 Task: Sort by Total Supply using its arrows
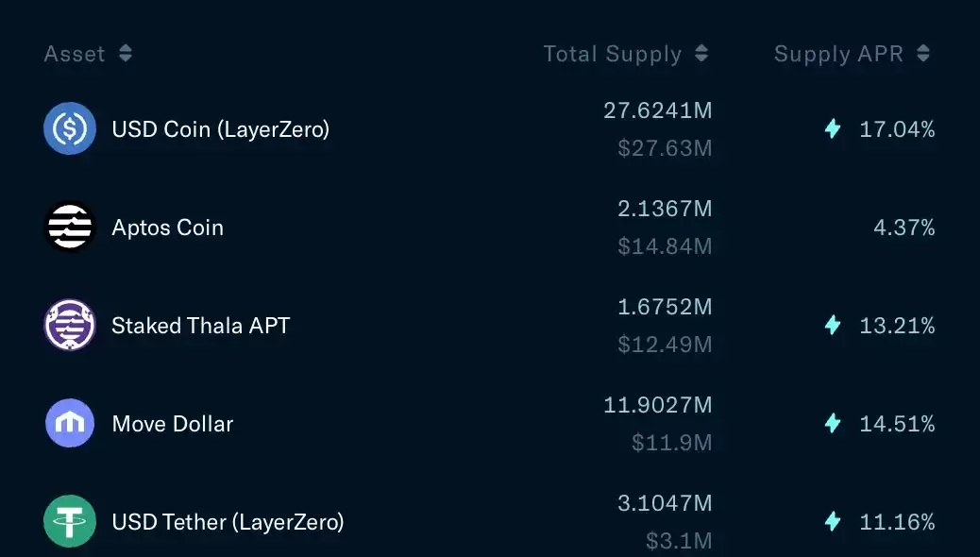click(x=701, y=54)
